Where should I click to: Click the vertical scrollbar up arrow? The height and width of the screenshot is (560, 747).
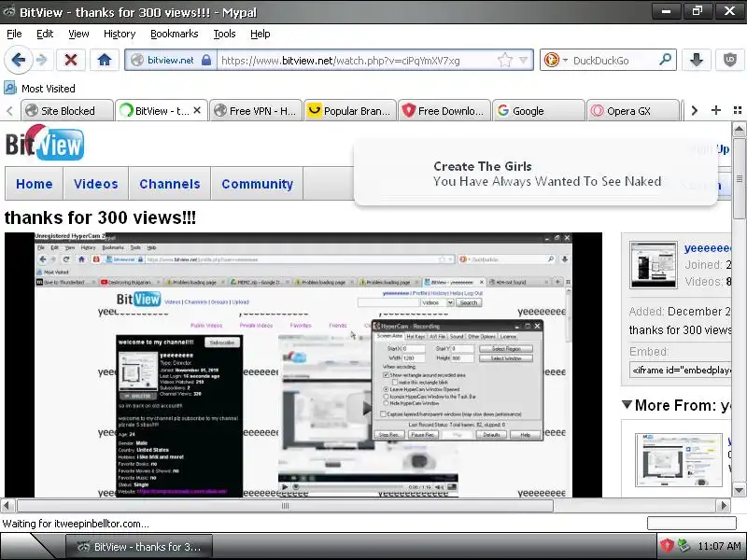739,129
